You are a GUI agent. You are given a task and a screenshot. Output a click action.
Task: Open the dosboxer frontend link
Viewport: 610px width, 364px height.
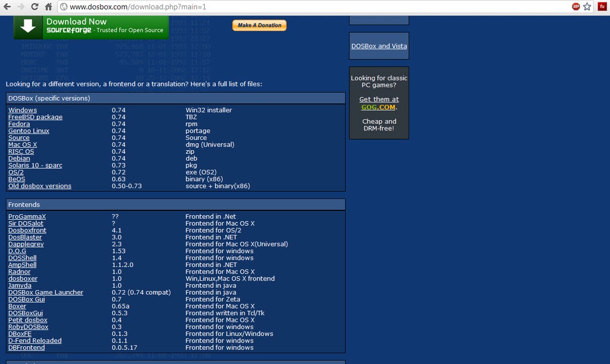pyautogui.click(x=23, y=279)
